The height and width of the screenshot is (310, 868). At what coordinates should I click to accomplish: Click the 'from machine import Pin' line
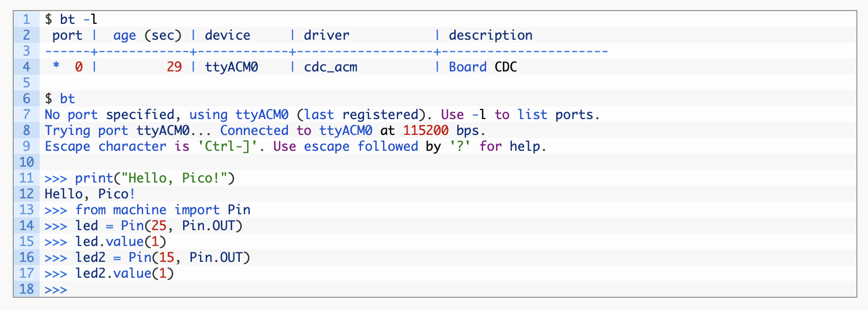pos(162,210)
